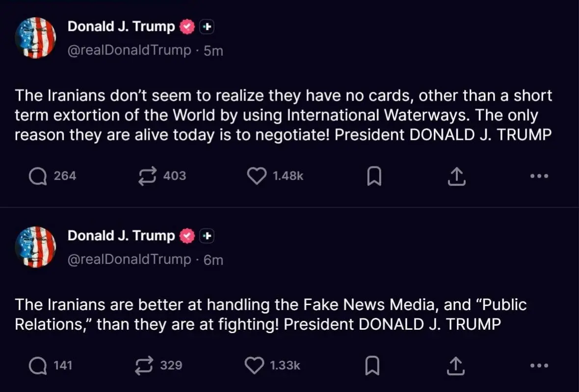This screenshot has width=579, height=392.
Task: Click the verified badge on the 5m post
Action: 187,27
